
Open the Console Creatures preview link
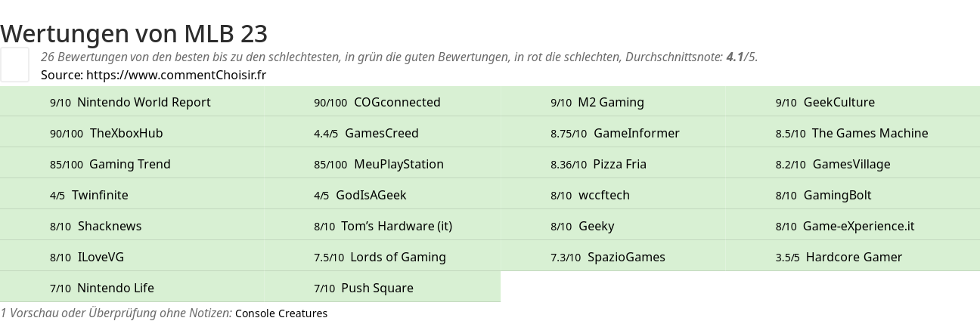click(281, 313)
